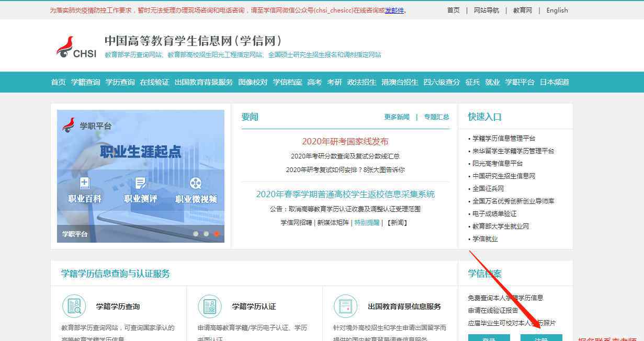The image size is (644, 341).
Task: Click 学职平台 banner image
Action: pos(141,176)
